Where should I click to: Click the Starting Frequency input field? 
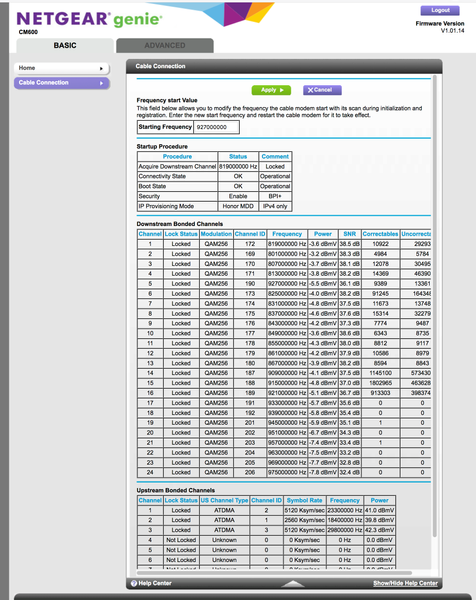point(217,127)
